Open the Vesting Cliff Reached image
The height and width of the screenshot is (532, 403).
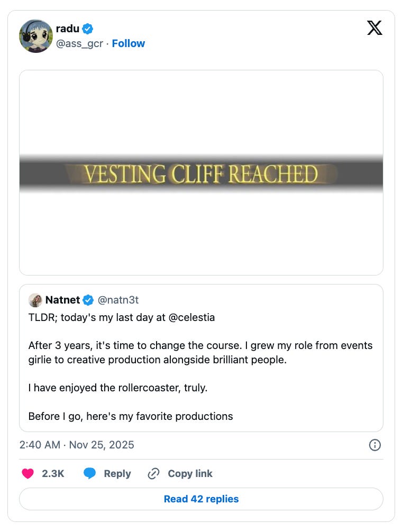[x=201, y=173]
